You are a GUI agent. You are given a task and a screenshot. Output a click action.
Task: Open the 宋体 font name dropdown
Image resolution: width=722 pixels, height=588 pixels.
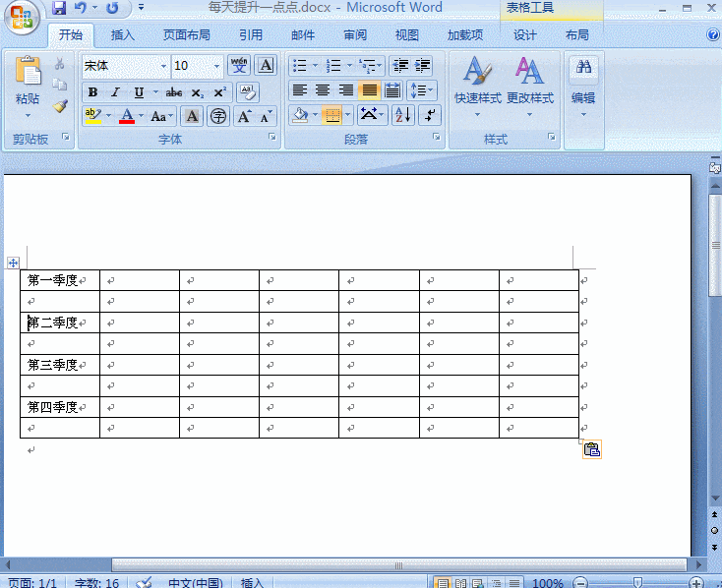163,66
